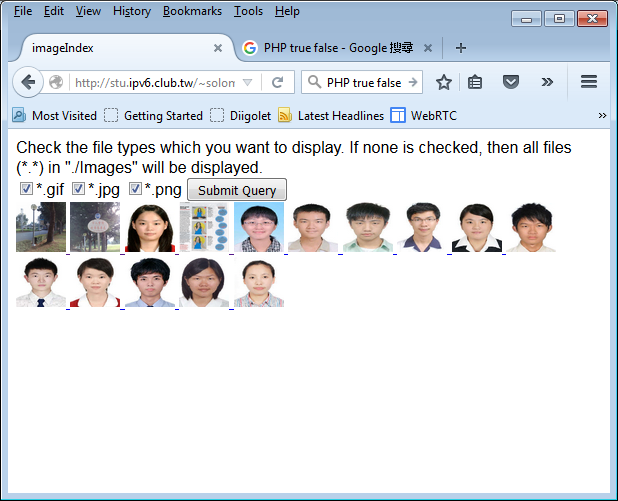Disable the *.png checkbox
This screenshot has width=618, height=501.
coord(135,189)
